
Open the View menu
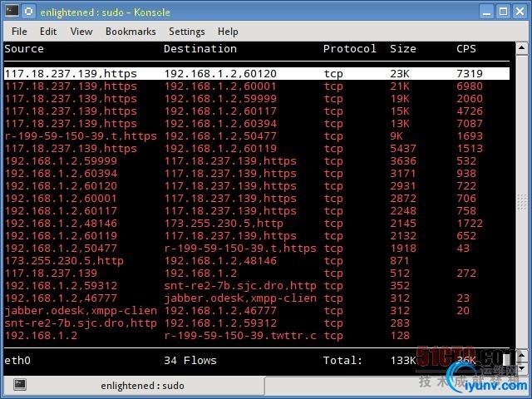point(81,32)
